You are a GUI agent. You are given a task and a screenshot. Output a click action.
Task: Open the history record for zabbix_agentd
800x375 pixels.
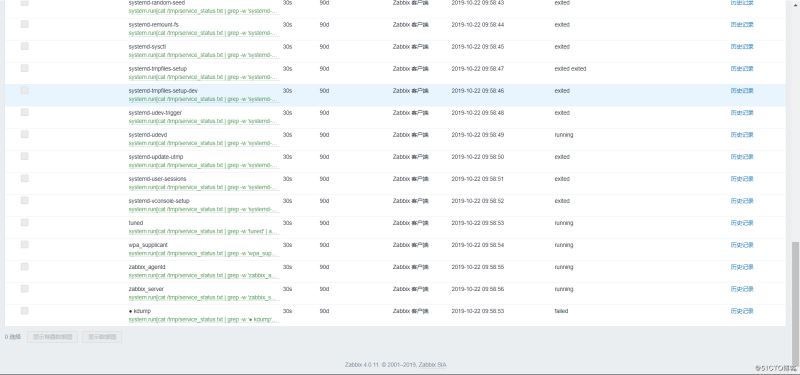pyautogui.click(x=742, y=267)
